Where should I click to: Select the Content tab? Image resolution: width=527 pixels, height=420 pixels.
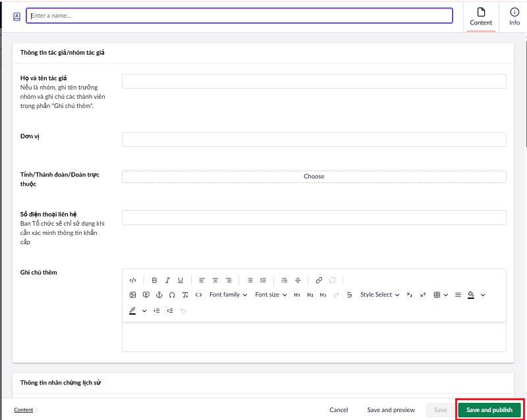[481, 16]
